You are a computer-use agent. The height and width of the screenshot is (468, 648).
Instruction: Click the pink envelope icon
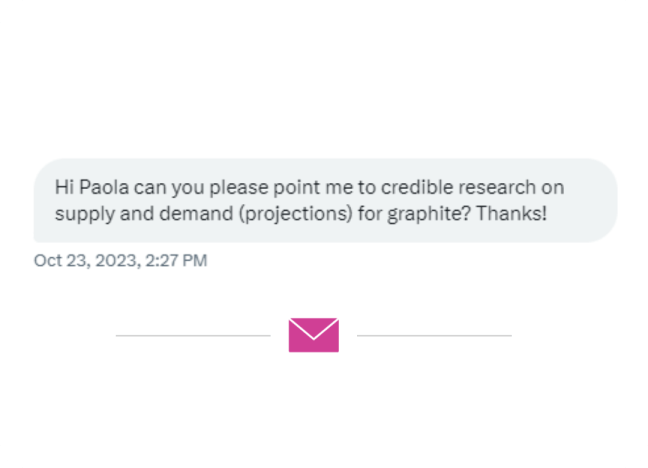(x=313, y=335)
